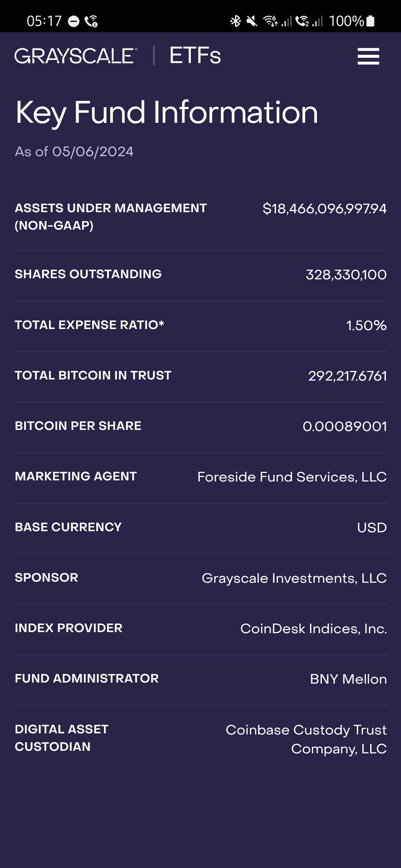401x868 pixels.
Task: Tap the do-not-disturb status icon
Action: point(74,22)
